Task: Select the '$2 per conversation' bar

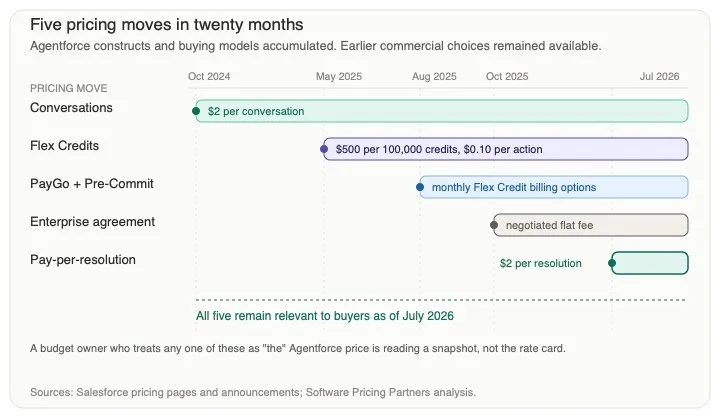Action: coord(442,111)
